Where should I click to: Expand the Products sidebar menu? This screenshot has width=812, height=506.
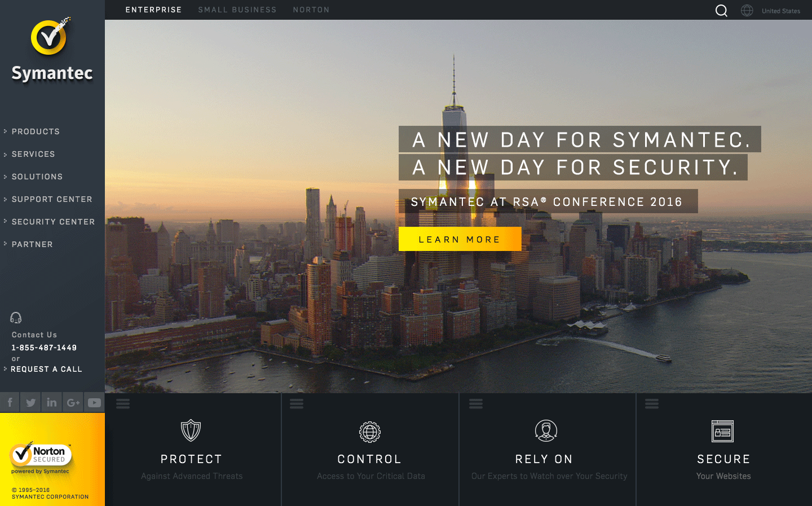(36, 131)
